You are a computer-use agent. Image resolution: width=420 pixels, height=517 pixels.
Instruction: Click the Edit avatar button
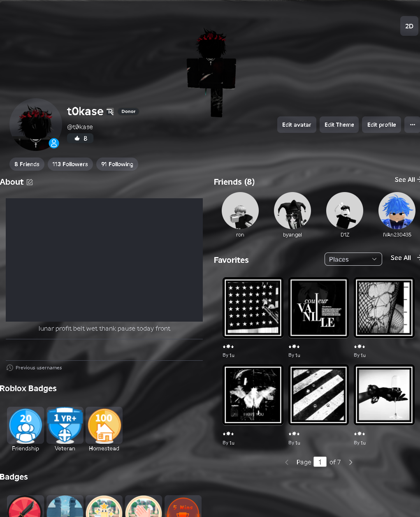pyautogui.click(x=297, y=125)
